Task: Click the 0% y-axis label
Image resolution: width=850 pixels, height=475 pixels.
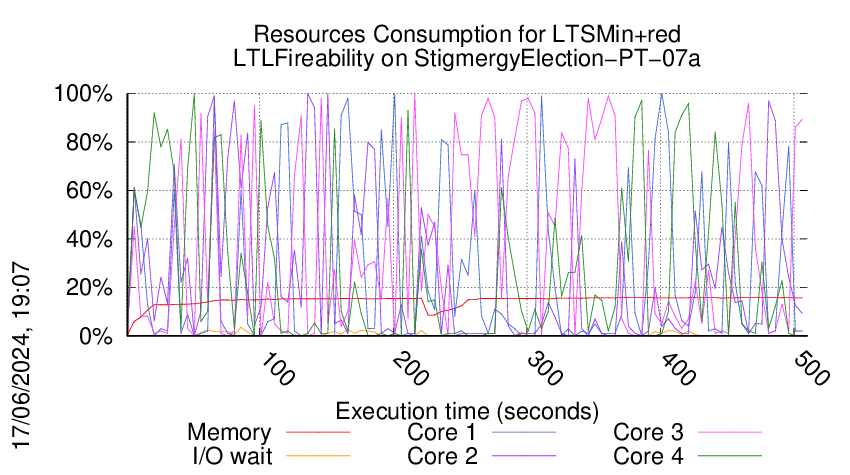Action: [96, 336]
